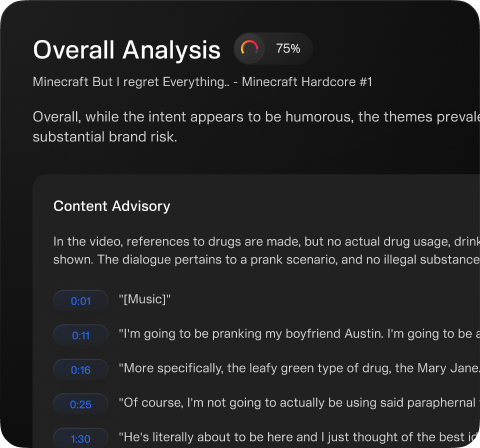Jump to the 0:11 timestamp

[x=81, y=335]
